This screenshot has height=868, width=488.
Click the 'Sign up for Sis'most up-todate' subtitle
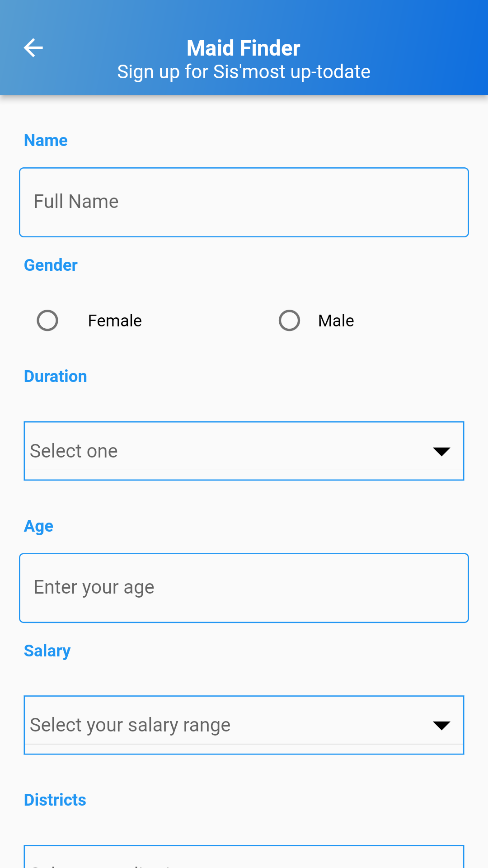[x=244, y=72]
